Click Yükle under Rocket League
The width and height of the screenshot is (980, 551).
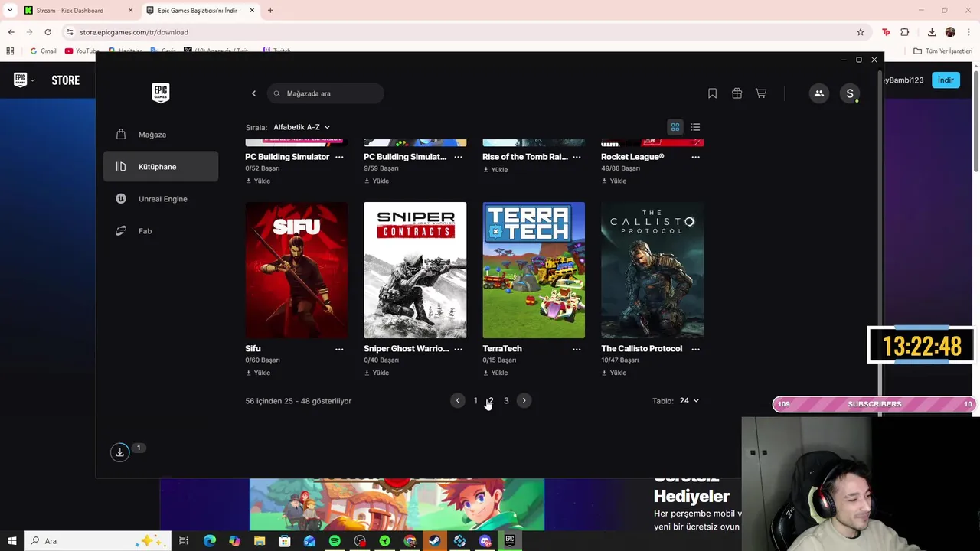tap(614, 181)
